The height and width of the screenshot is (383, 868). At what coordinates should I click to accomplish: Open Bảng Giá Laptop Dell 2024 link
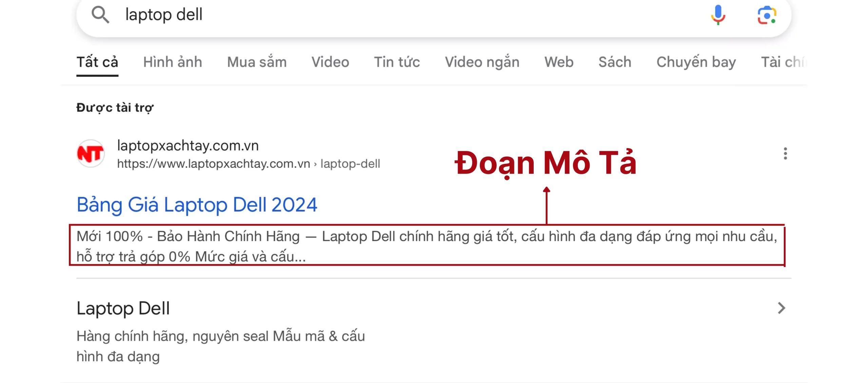pos(197,205)
